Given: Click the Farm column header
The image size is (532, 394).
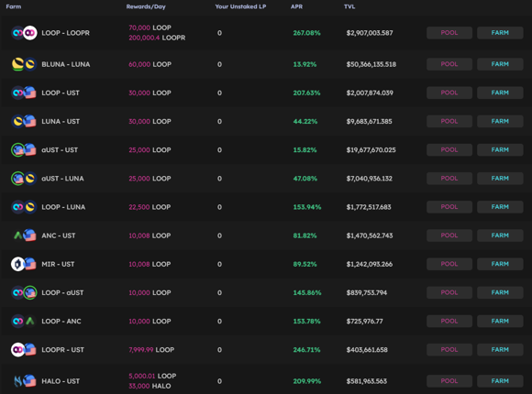Looking at the screenshot, I should pos(14,6).
